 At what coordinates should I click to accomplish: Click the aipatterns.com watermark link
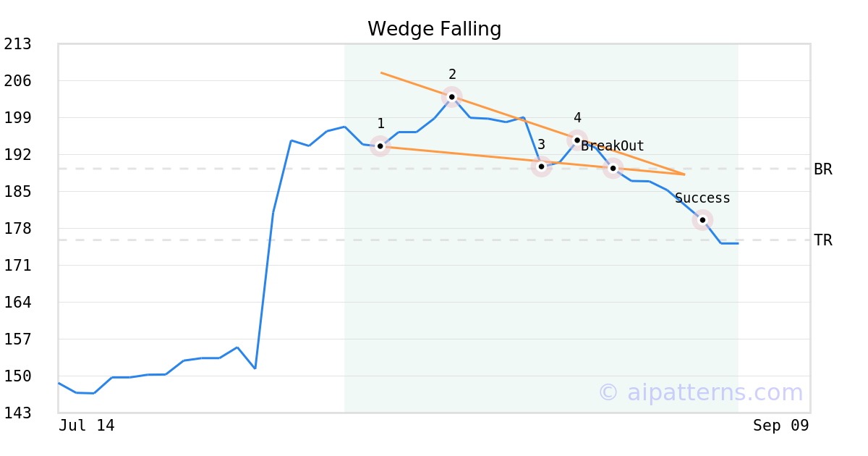700,392
